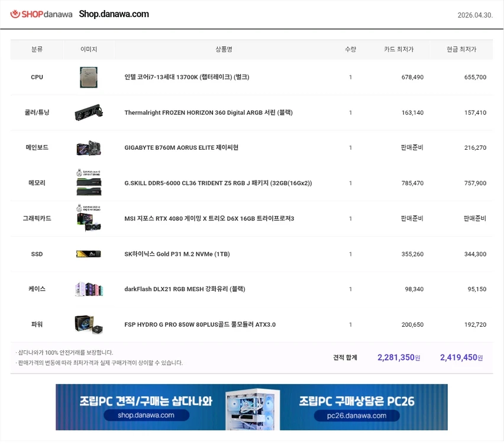Click cooler cash price 157,410
504x444 pixels.
point(475,112)
